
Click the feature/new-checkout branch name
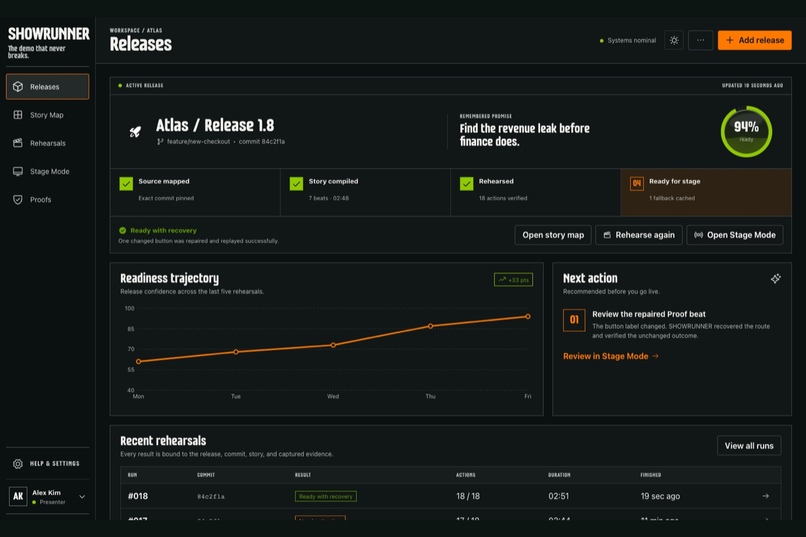198,141
